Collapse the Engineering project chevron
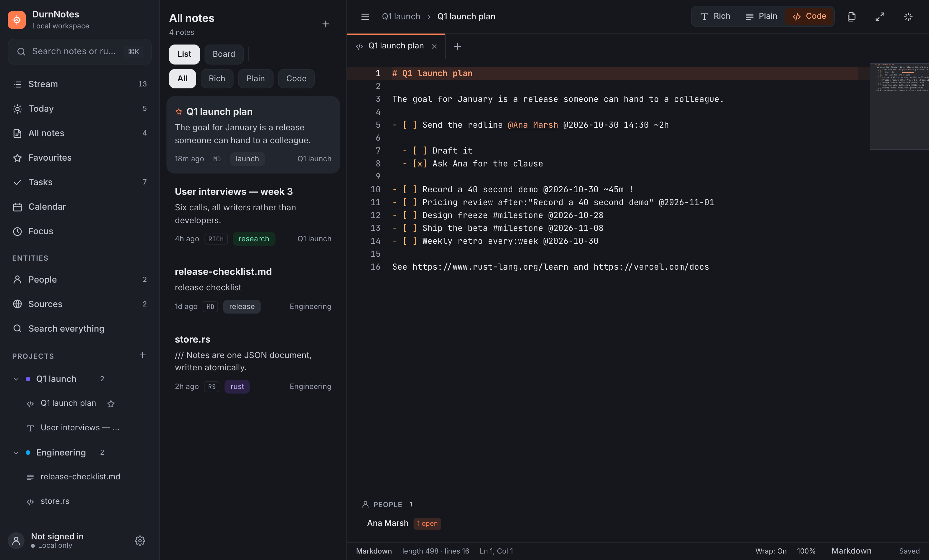The image size is (929, 560). click(16, 453)
